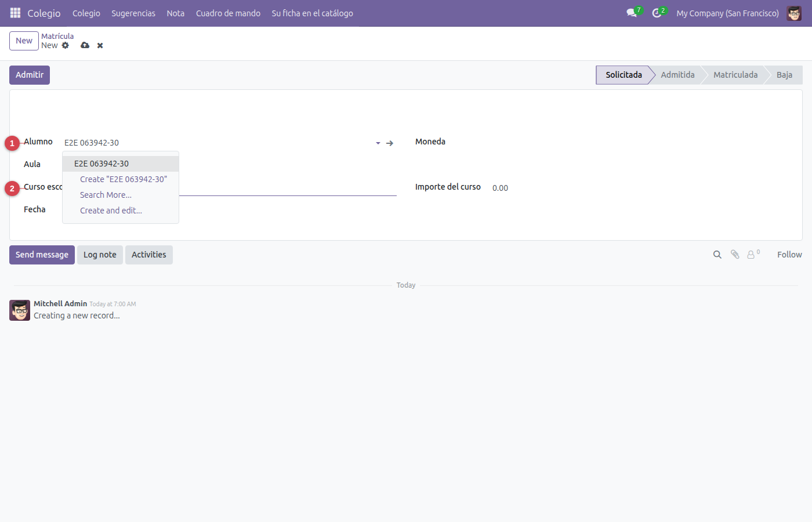Click the Admitir button
This screenshot has height=522, width=812.
pyautogui.click(x=30, y=75)
